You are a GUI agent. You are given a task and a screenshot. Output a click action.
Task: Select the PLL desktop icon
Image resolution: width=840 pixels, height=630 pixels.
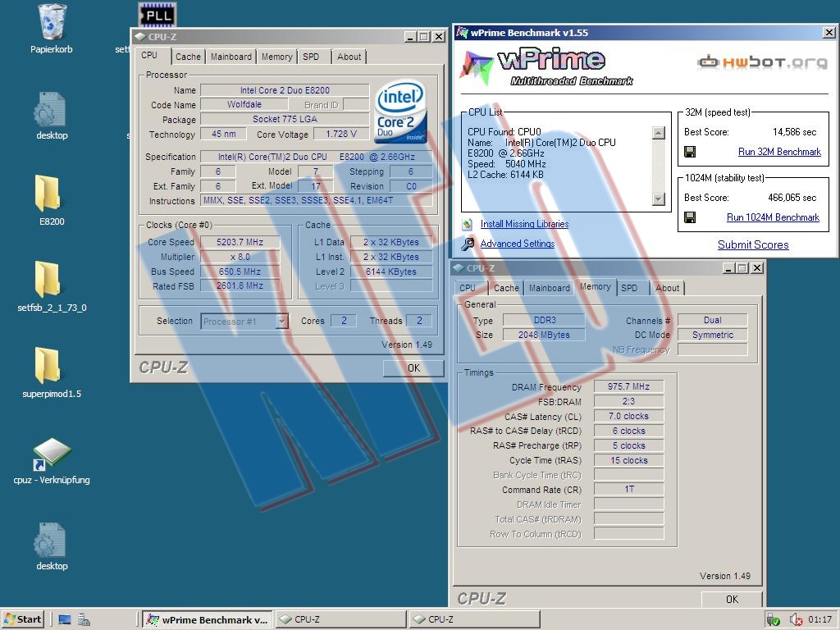157,15
